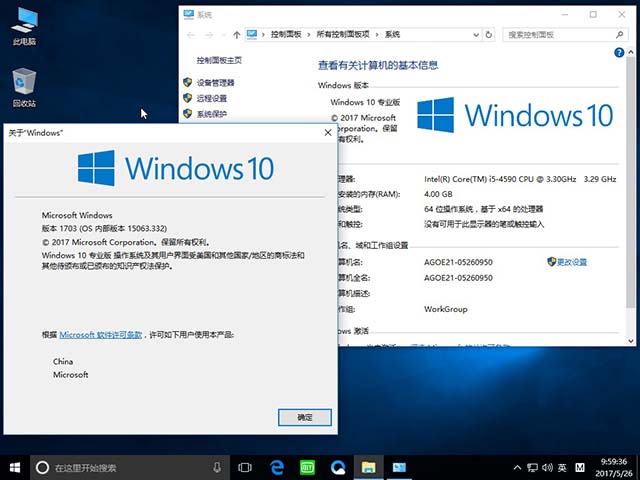Click the Forward arrow in System window

tap(209, 35)
